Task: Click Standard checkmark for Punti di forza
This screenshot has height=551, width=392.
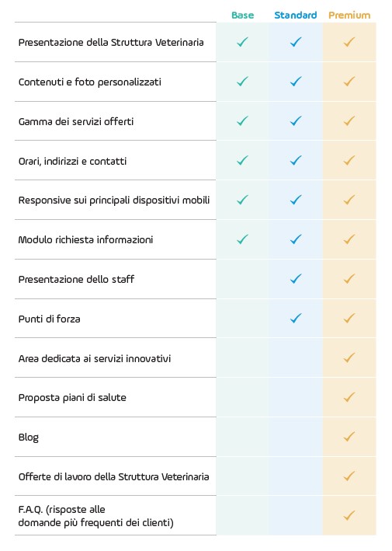Action: click(296, 319)
